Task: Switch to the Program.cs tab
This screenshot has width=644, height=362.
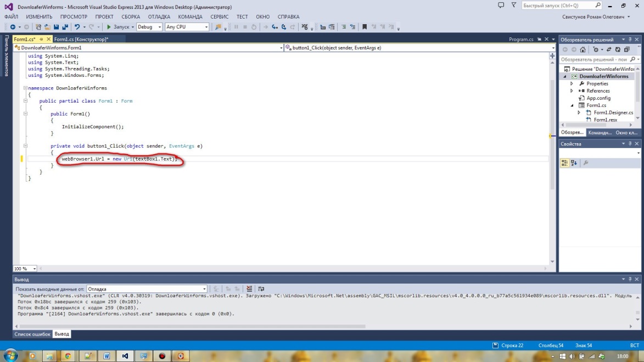Action: click(521, 39)
